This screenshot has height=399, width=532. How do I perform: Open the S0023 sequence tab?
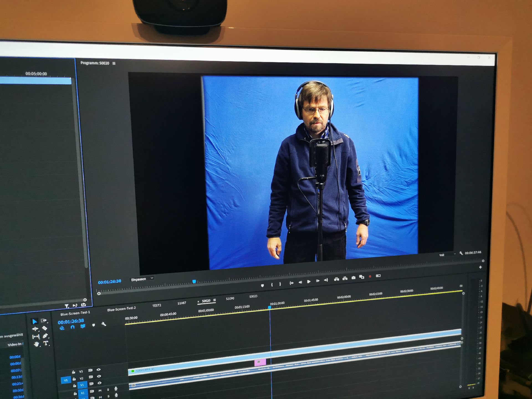[x=253, y=296]
